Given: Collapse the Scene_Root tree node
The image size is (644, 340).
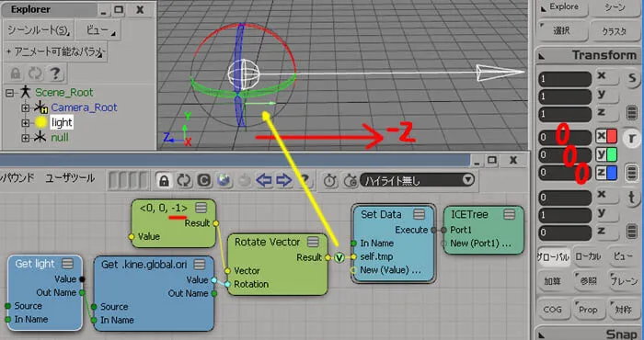Looking at the screenshot, I should pos(10,93).
